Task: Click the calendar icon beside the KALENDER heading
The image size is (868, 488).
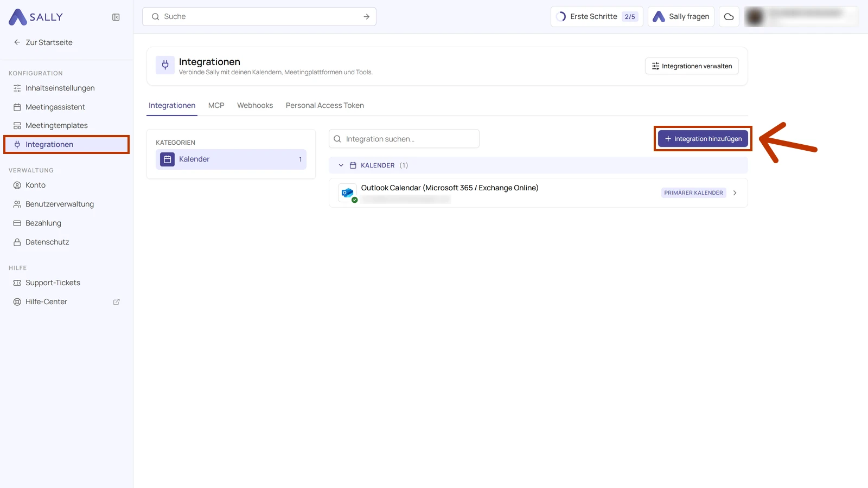Action: tap(353, 165)
